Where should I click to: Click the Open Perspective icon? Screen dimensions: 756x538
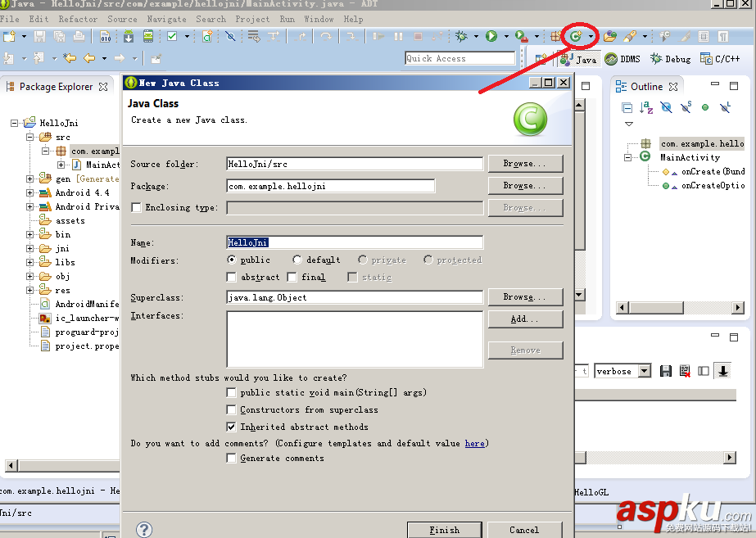click(541, 59)
